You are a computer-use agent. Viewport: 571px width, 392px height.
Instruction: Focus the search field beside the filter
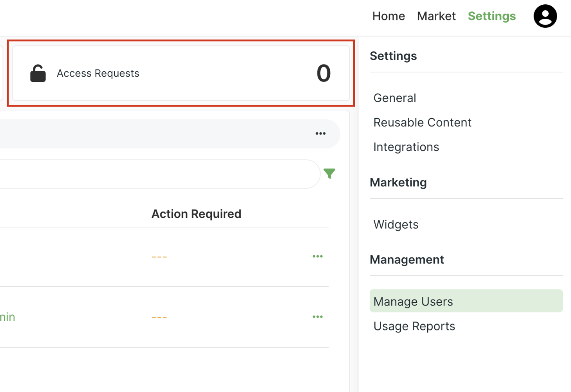pos(157,174)
